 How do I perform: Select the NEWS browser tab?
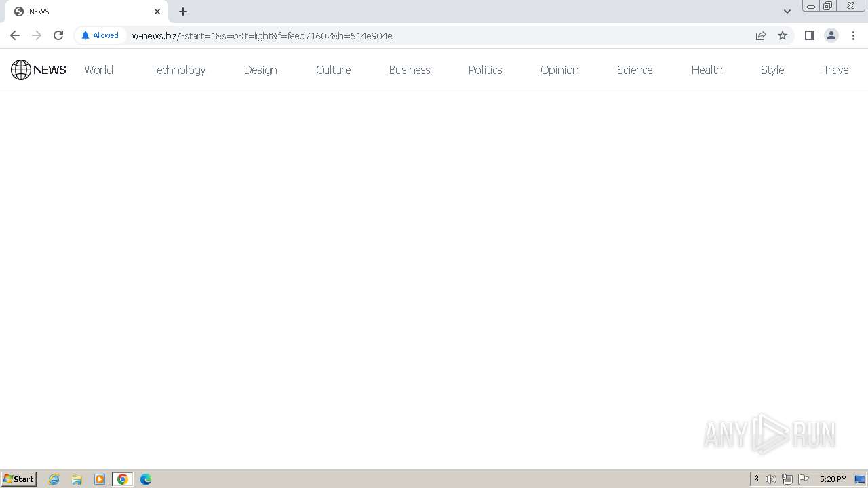[87, 12]
